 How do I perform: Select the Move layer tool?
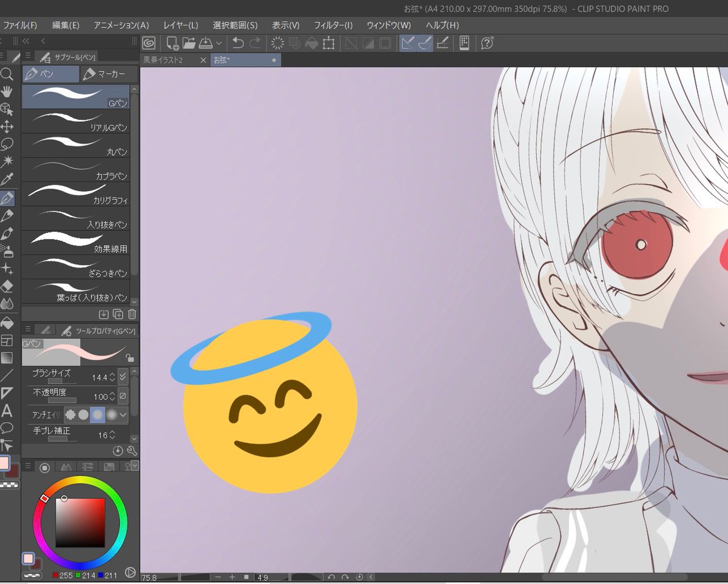[7, 127]
